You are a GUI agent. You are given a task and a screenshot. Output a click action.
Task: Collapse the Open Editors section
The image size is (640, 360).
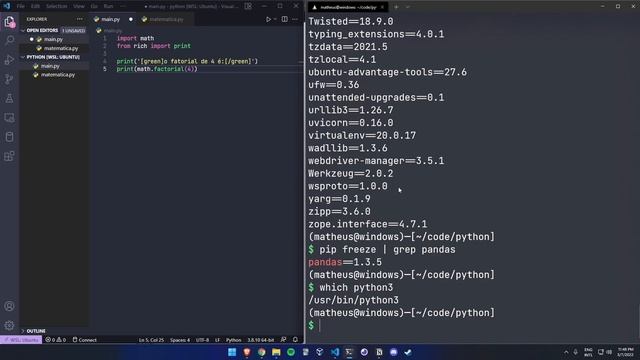point(42,31)
